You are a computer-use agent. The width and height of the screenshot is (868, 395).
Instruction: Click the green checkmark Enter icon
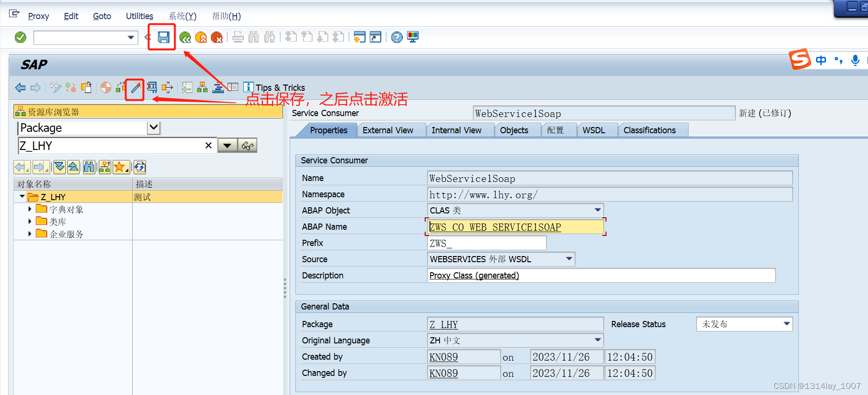tap(21, 37)
